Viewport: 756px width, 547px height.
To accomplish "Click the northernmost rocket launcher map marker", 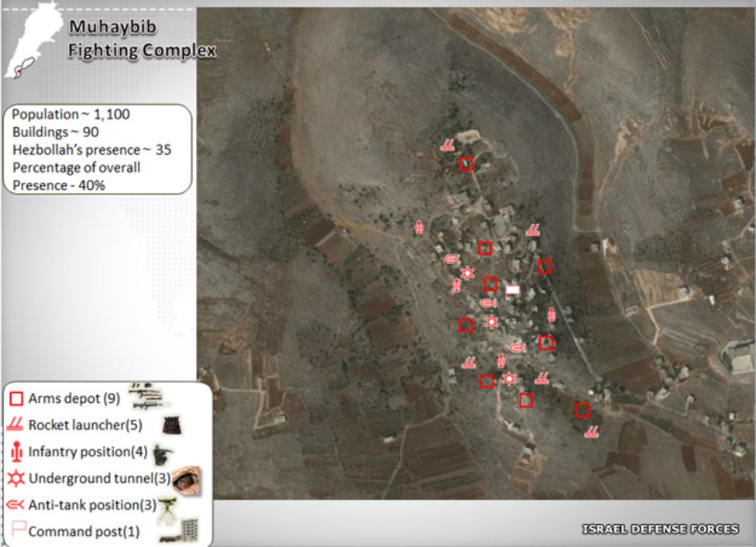I will point(447,145).
